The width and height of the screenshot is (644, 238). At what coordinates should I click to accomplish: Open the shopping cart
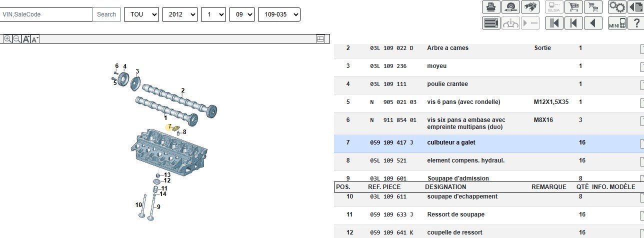[574, 7]
